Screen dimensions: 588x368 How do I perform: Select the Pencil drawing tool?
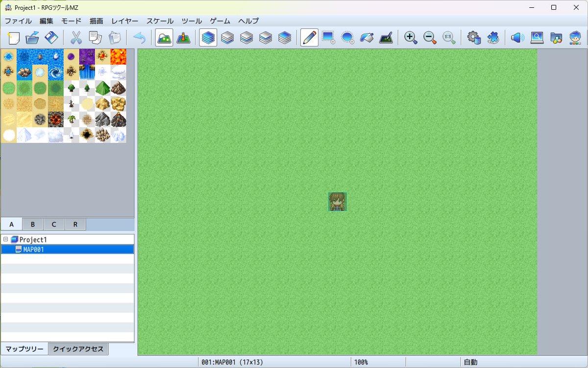pos(309,38)
